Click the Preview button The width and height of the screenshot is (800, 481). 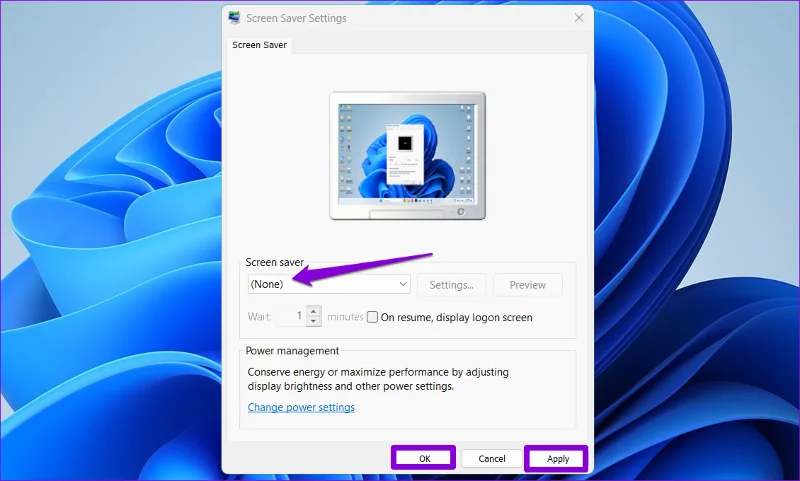tap(528, 285)
